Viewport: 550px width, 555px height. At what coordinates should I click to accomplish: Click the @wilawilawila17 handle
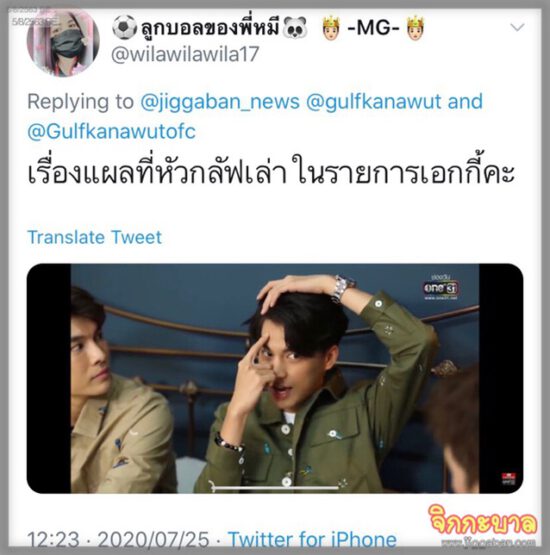[185, 54]
